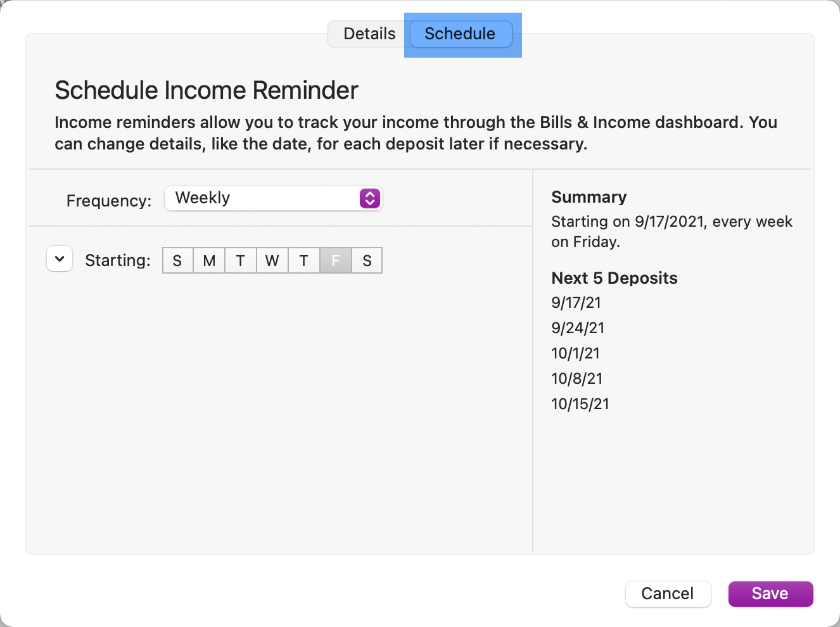The width and height of the screenshot is (840, 627).
Task: Toggle Tuesday in the day selector
Action: click(x=241, y=261)
